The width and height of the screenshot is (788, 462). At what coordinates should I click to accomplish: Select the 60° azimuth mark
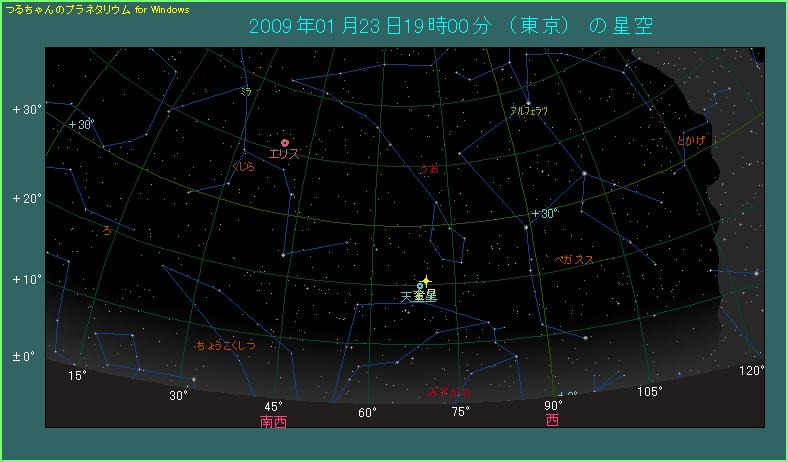point(367,412)
